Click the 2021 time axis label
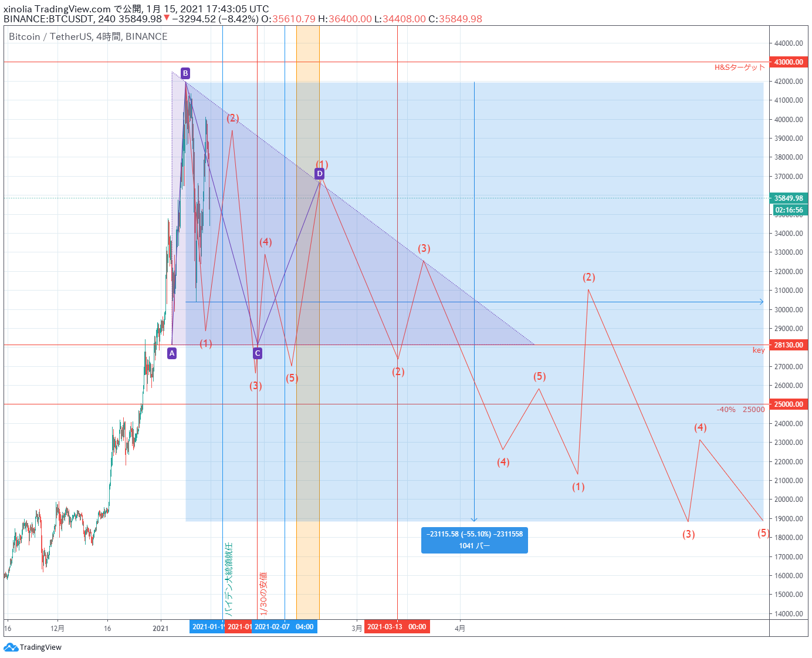The width and height of the screenshot is (812, 658). tap(161, 629)
